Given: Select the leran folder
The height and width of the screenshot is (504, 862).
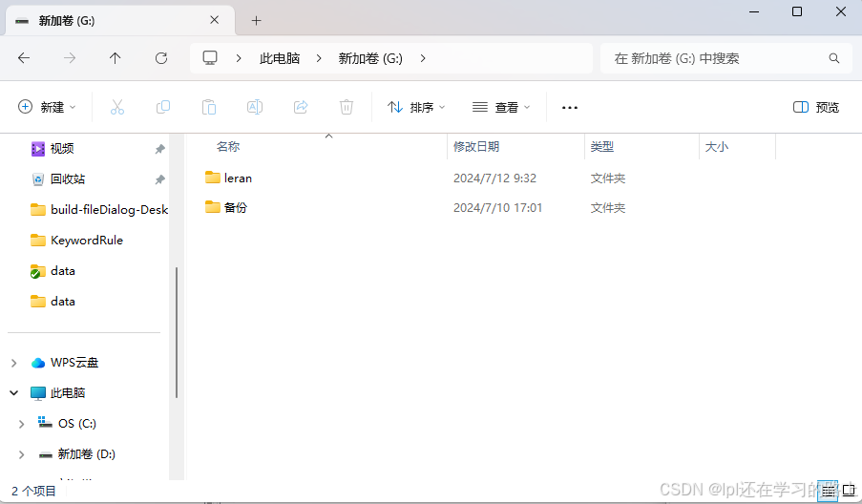Looking at the screenshot, I should pyautogui.click(x=238, y=178).
